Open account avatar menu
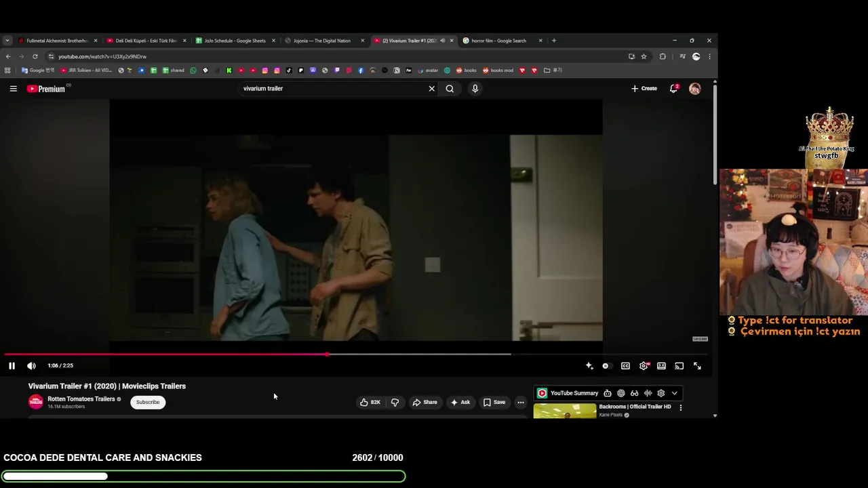Viewport: 868px width, 488px height. [x=694, y=88]
